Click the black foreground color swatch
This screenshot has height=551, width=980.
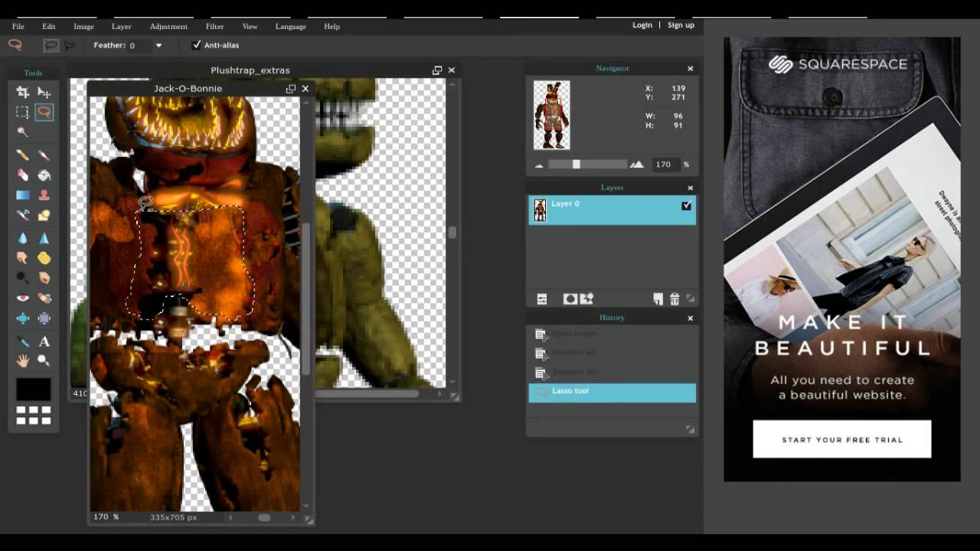(x=34, y=389)
